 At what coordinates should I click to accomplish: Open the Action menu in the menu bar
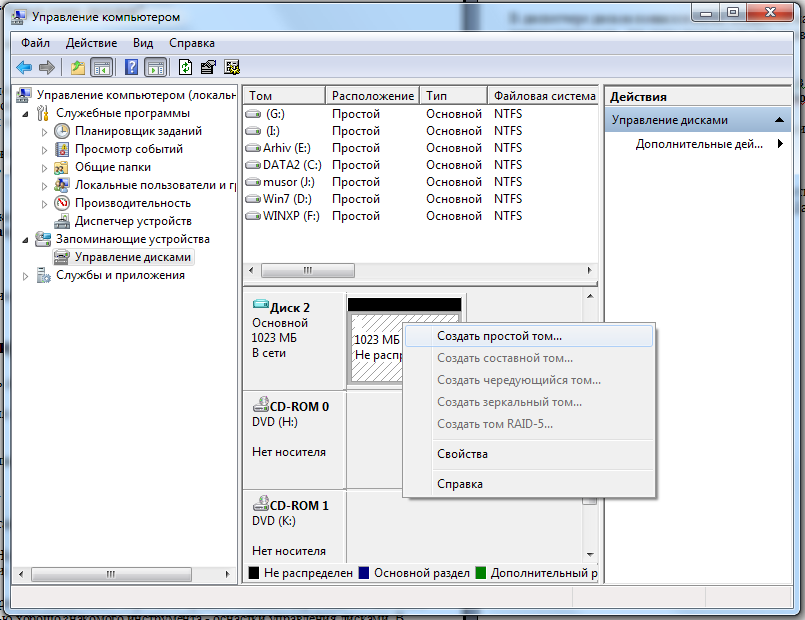[91, 43]
